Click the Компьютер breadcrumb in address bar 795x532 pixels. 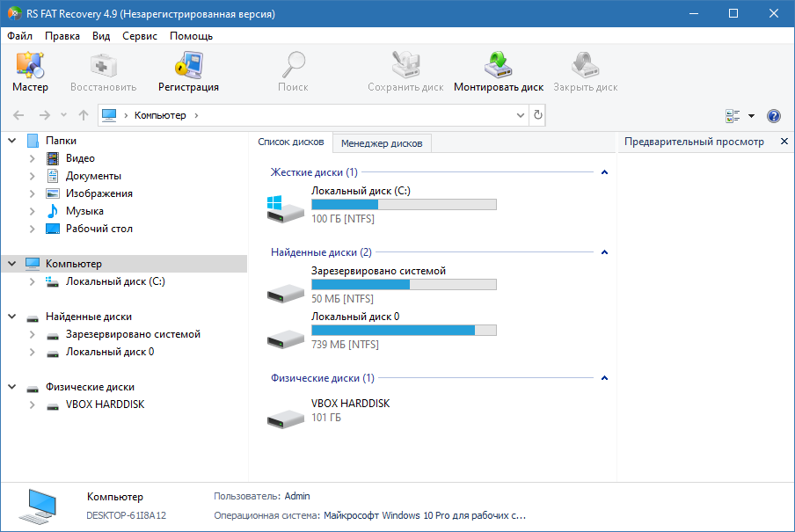(x=160, y=115)
